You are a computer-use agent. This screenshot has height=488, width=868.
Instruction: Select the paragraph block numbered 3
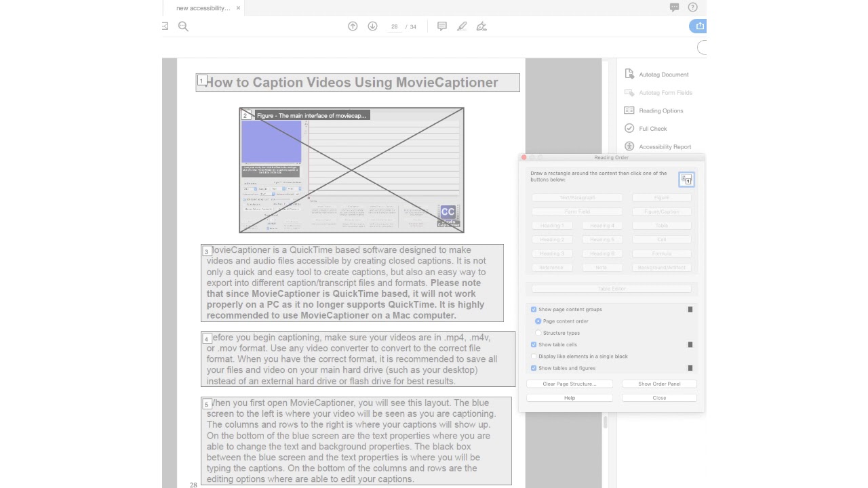pyautogui.click(x=352, y=283)
